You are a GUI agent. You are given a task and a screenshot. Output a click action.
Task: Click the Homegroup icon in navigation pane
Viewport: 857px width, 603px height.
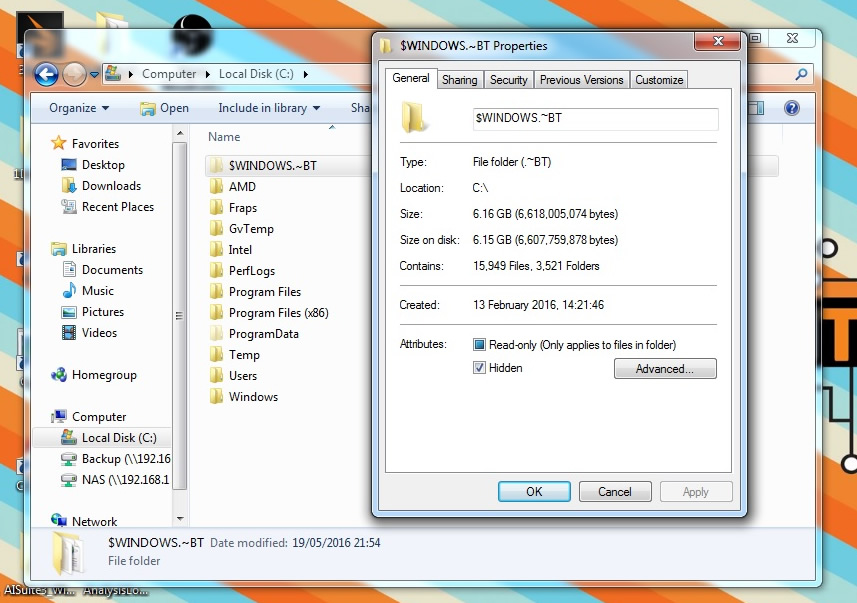click(x=59, y=375)
